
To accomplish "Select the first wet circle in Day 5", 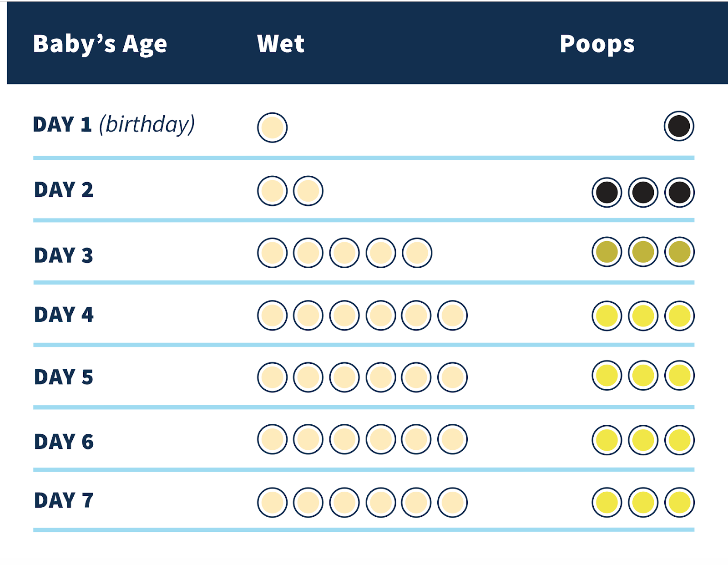I will 272,377.
